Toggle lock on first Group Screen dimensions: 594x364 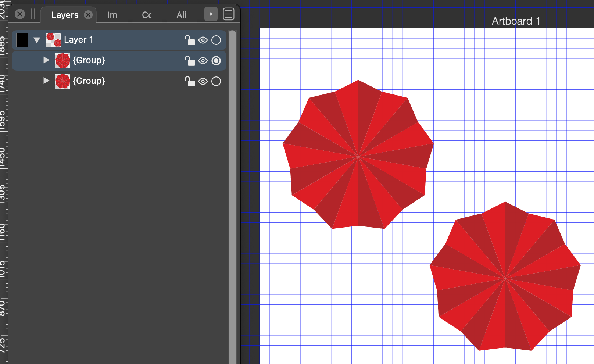tap(189, 61)
